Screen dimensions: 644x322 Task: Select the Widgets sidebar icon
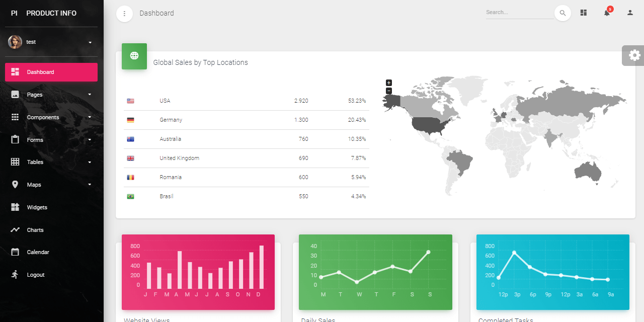tap(15, 207)
